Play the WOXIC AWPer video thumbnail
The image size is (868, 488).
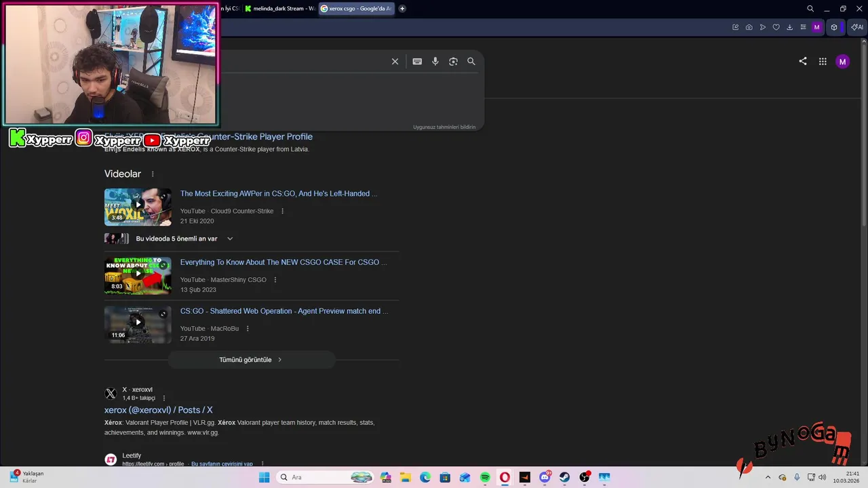(x=138, y=207)
